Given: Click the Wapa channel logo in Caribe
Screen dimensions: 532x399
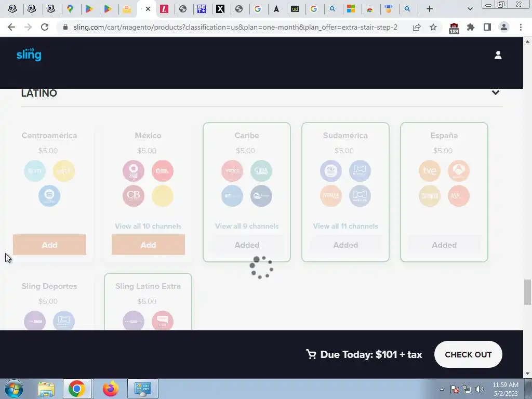Looking at the screenshot, I should (232, 170).
